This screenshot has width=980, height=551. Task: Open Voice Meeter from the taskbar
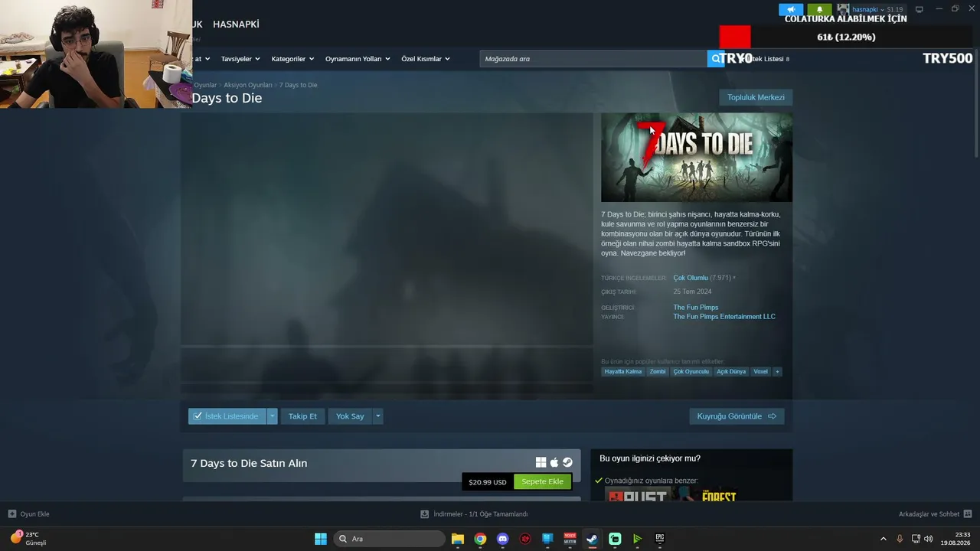pos(570,539)
